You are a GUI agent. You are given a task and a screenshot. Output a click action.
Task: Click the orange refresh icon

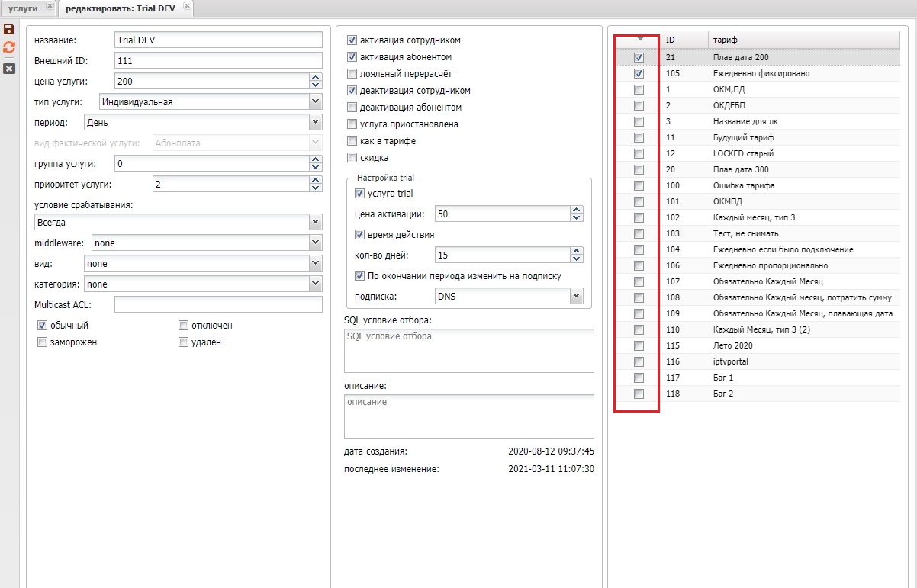[9, 48]
